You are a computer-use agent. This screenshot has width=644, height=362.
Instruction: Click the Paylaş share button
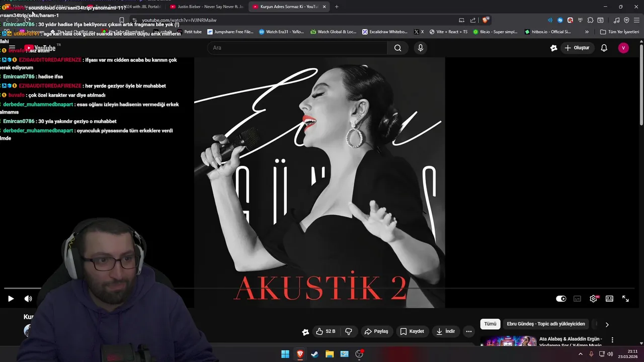376,331
